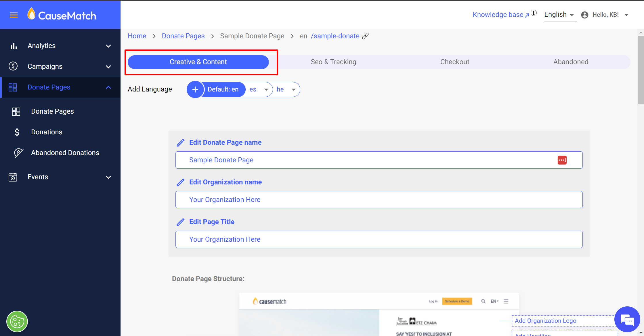
Task: Click the Knowledge base info icon
Action: coord(534,13)
